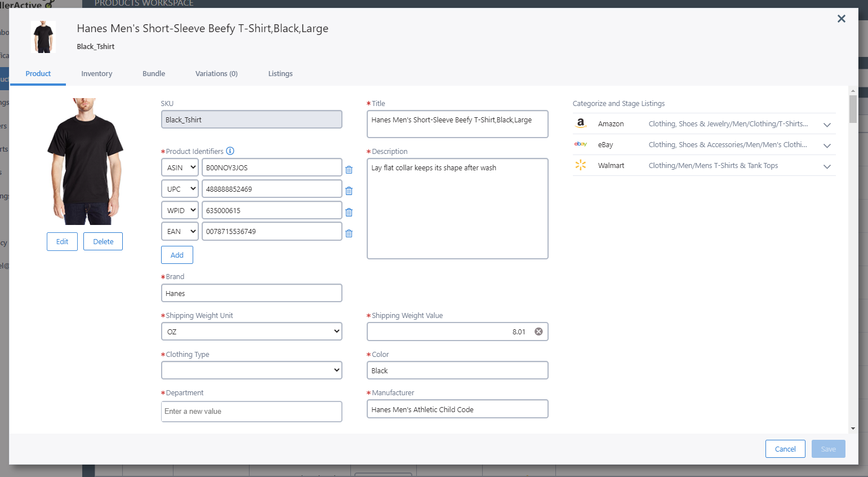Close the product dialog with X

coord(841,19)
